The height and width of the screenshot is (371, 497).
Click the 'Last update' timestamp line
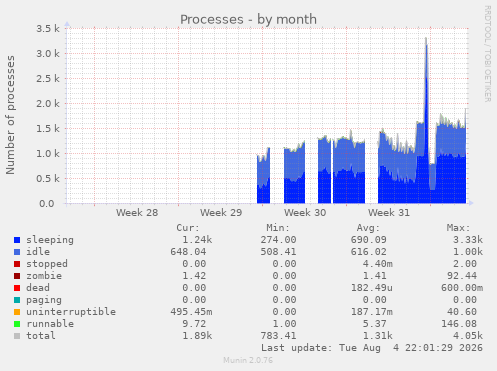372,348
